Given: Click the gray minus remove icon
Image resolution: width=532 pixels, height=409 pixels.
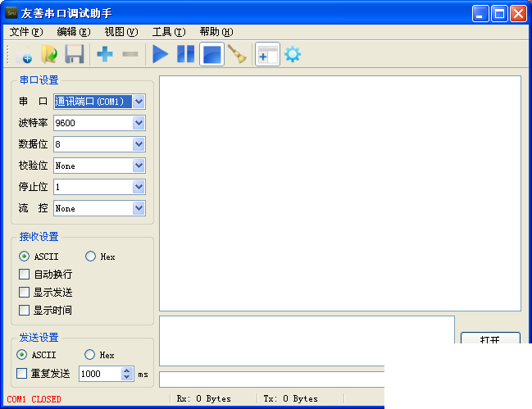Looking at the screenshot, I should [x=130, y=54].
